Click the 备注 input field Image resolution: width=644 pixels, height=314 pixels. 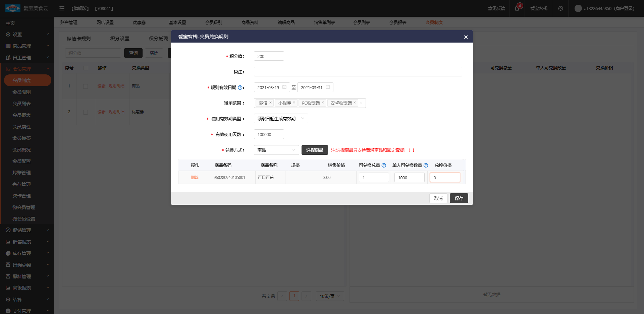coord(358,72)
